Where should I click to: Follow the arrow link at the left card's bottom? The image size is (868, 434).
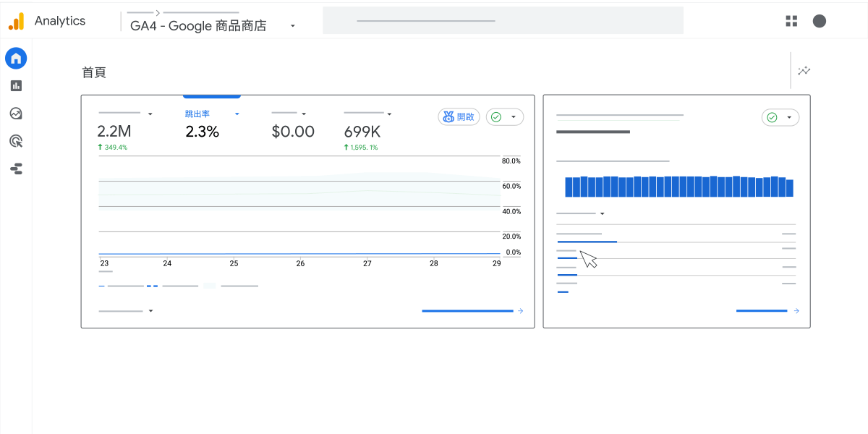(x=520, y=311)
